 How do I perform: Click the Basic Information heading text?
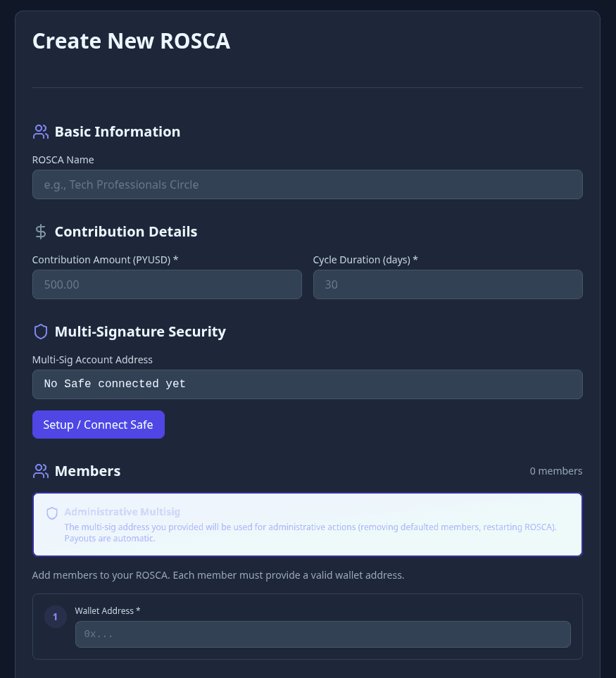point(117,131)
